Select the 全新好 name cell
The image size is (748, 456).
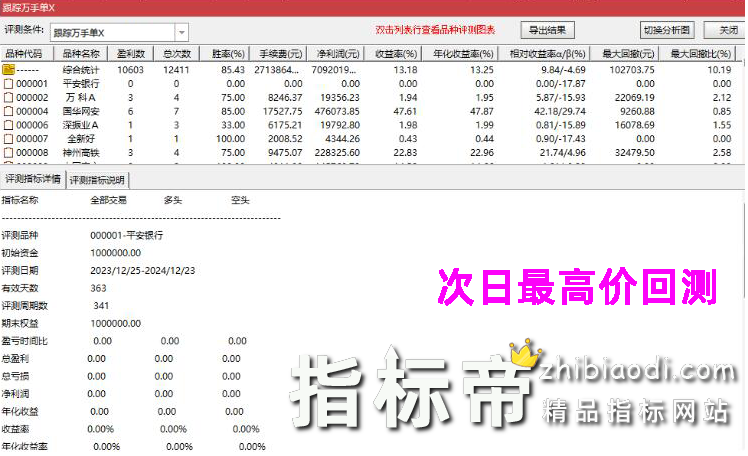pos(81,139)
